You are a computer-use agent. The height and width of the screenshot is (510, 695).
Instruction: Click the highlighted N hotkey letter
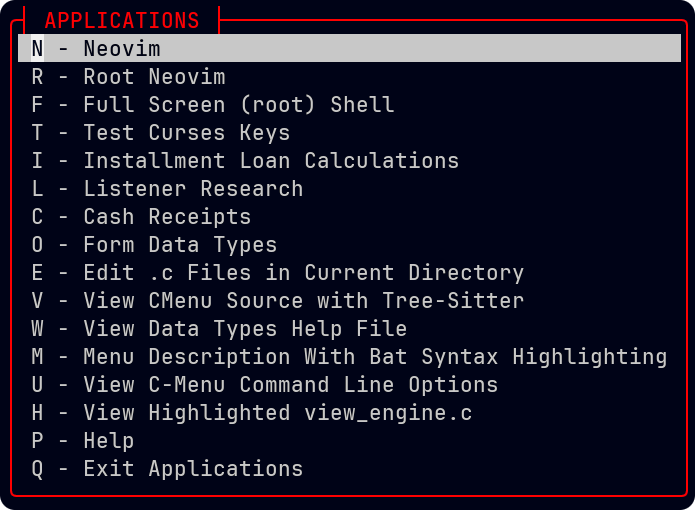(x=37, y=49)
